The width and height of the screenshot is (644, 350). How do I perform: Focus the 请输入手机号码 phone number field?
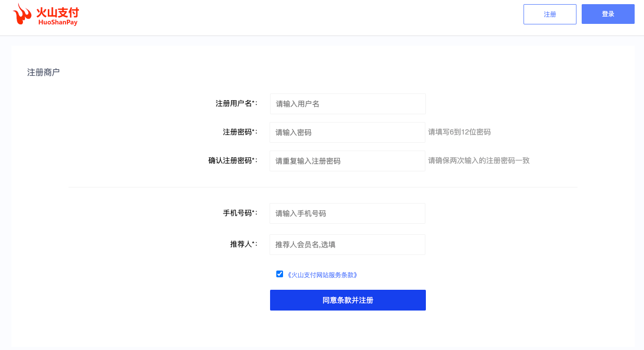coord(347,213)
